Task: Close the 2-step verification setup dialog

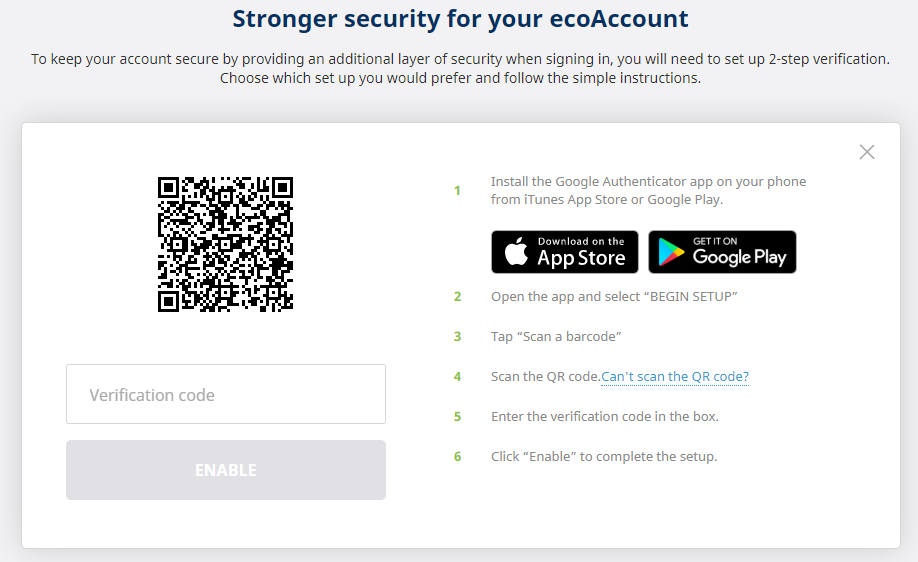Action: 866,152
